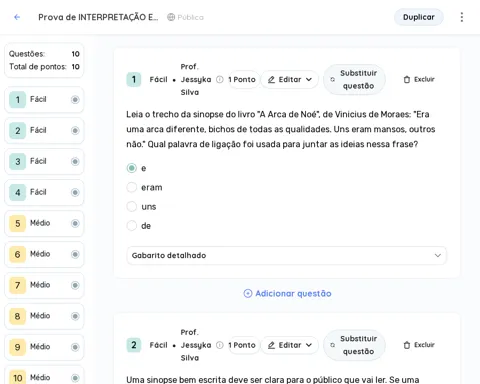Click sidebar question 3 target icon
Image resolution: width=480 pixels, height=384 pixels.
pyautogui.click(x=75, y=162)
